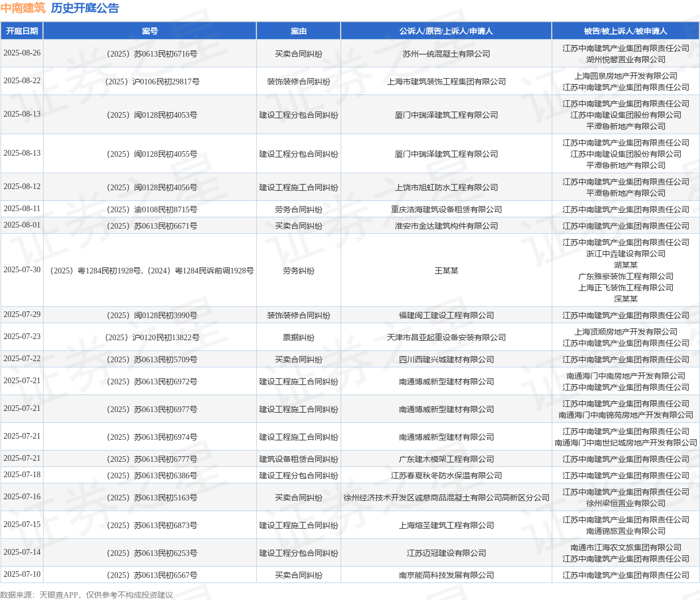Select case number 苏0613民初6716号

[x=150, y=54]
